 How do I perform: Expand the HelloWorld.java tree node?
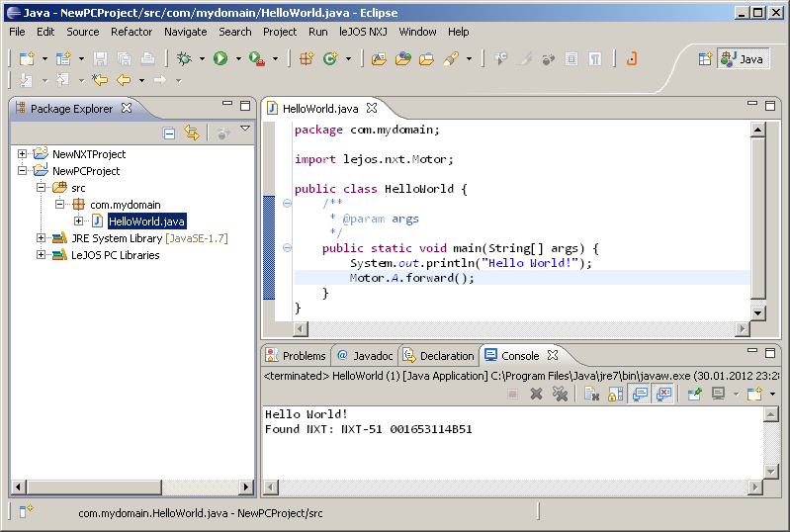78,222
